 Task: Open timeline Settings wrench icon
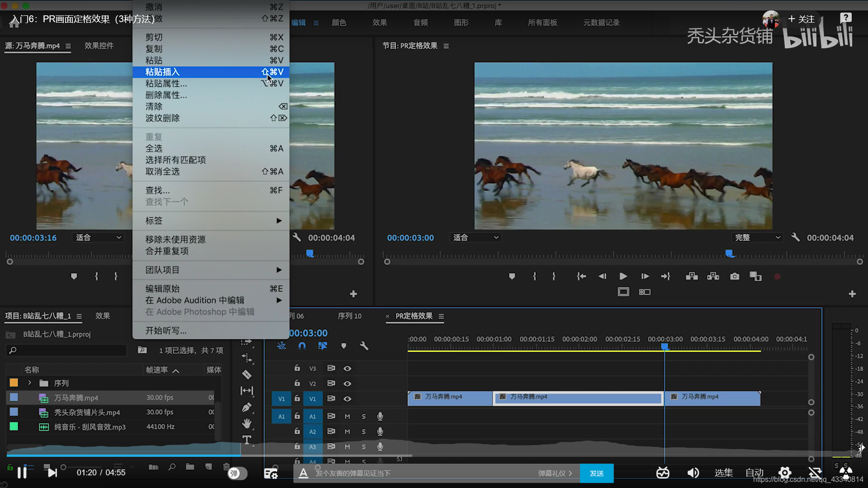(x=364, y=346)
